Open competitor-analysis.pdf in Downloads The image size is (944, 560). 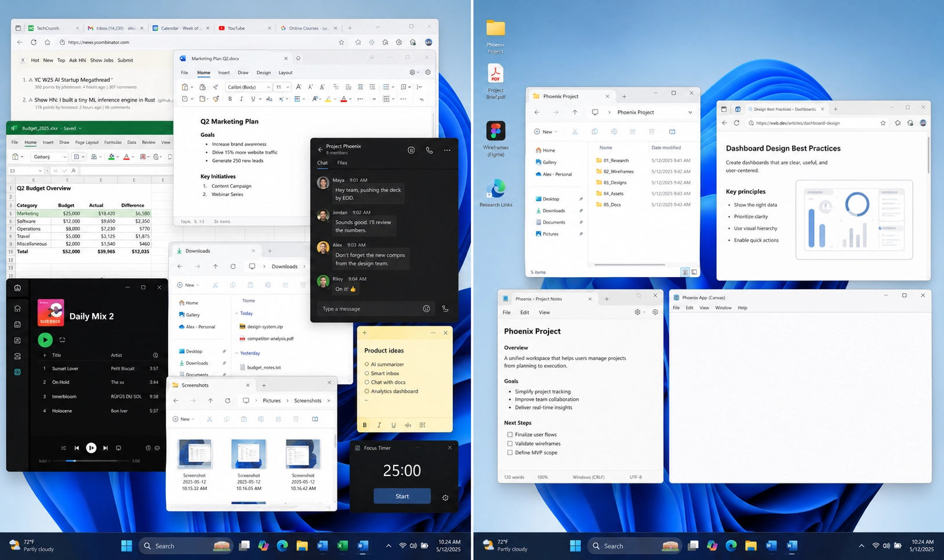(x=266, y=339)
